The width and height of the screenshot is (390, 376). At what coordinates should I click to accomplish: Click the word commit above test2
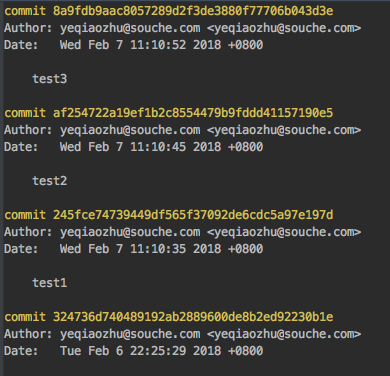tap(25, 113)
